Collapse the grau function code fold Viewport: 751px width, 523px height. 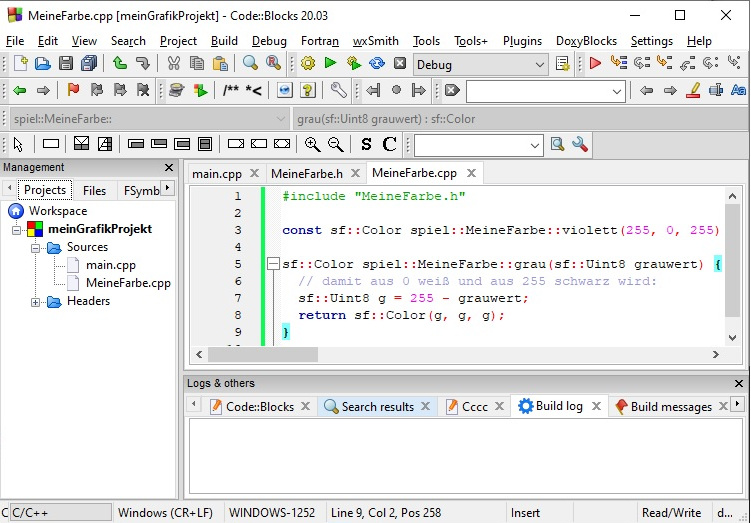[x=272, y=264]
